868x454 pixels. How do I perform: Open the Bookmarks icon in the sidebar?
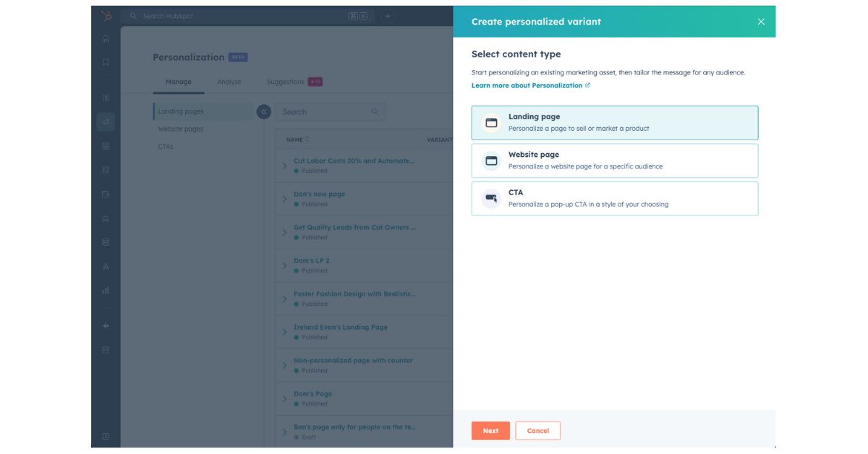click(106, 61)
